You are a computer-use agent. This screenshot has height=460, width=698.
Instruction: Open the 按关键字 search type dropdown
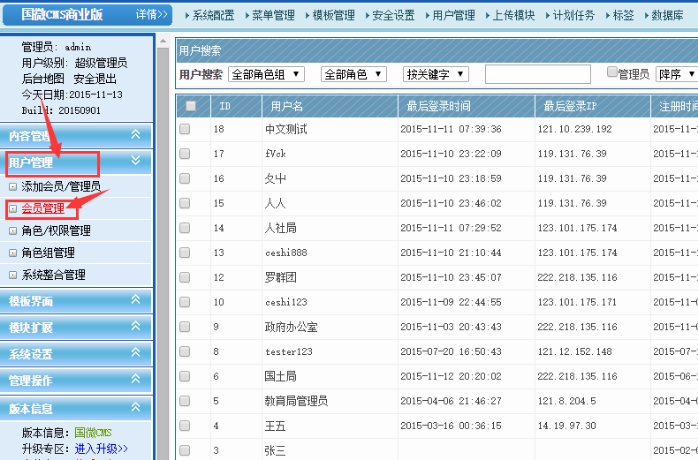[436, 75]
